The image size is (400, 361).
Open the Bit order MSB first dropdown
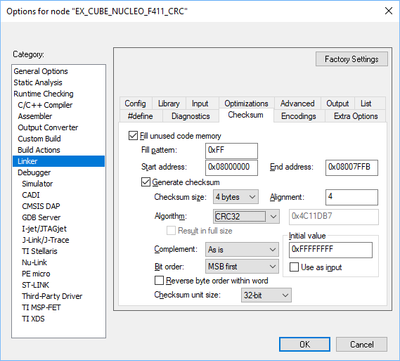point(242,267)
